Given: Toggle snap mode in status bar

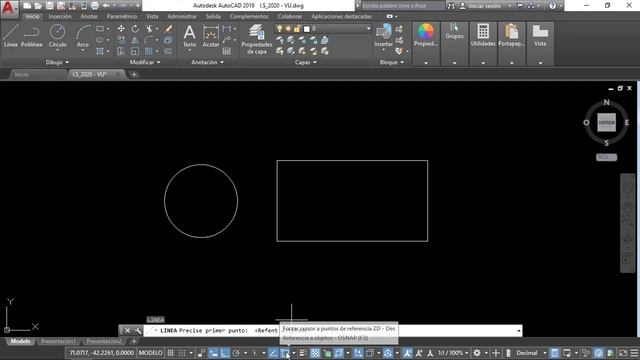Looking at the screenshot, I should pyautogui.click(x=182, y=353).
